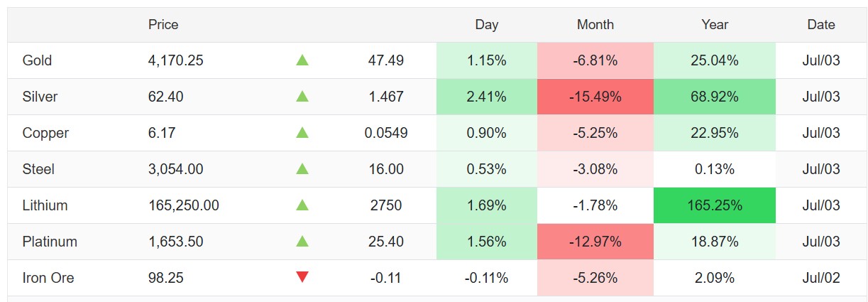Click the green up arrow for Copper
This screenshot has width=868, height=302.
coord(302,133)
